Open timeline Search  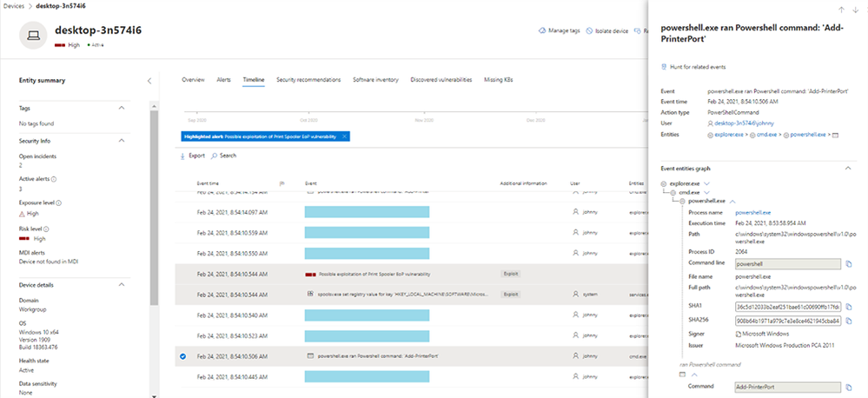click(223, 156)
